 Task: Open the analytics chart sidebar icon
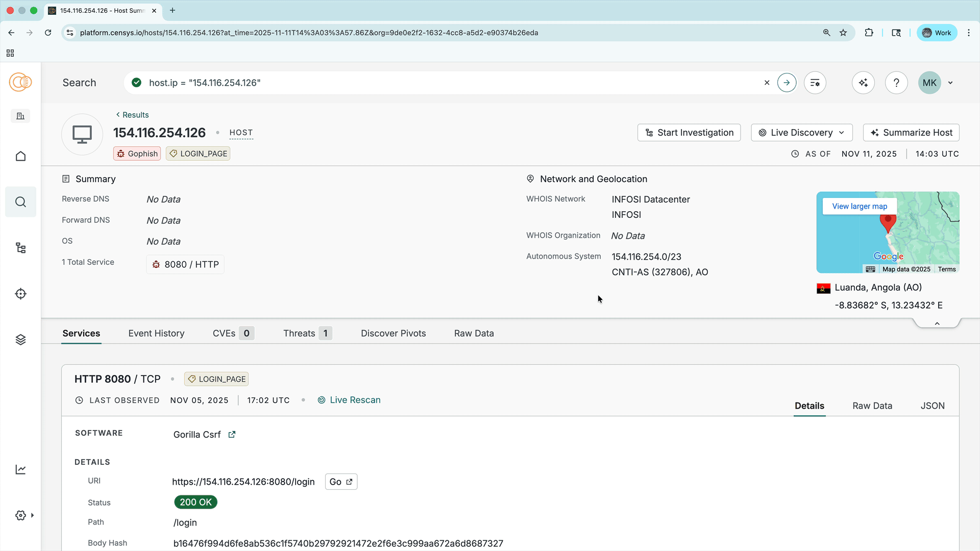tap(20, 469)
